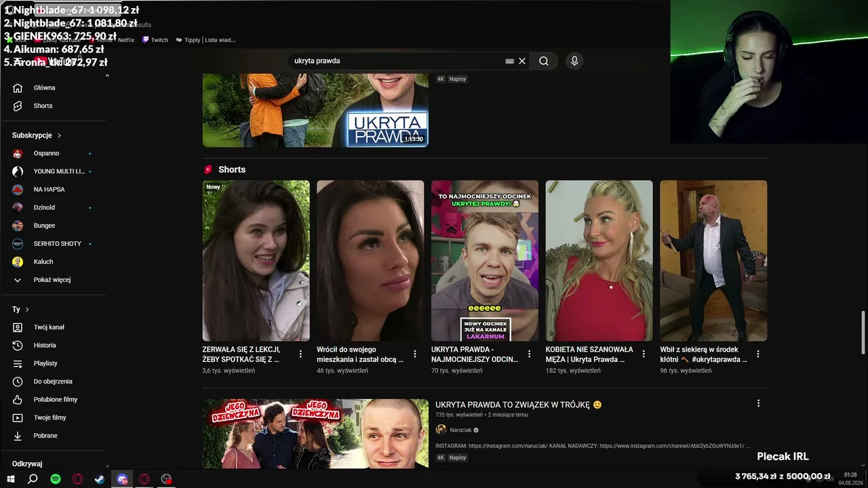Screen dimensions: 868x488
Task: Open 'KOBIETA NIE SZANOWAŁA MĘŻA' Short title
Action: pos(589,354)
